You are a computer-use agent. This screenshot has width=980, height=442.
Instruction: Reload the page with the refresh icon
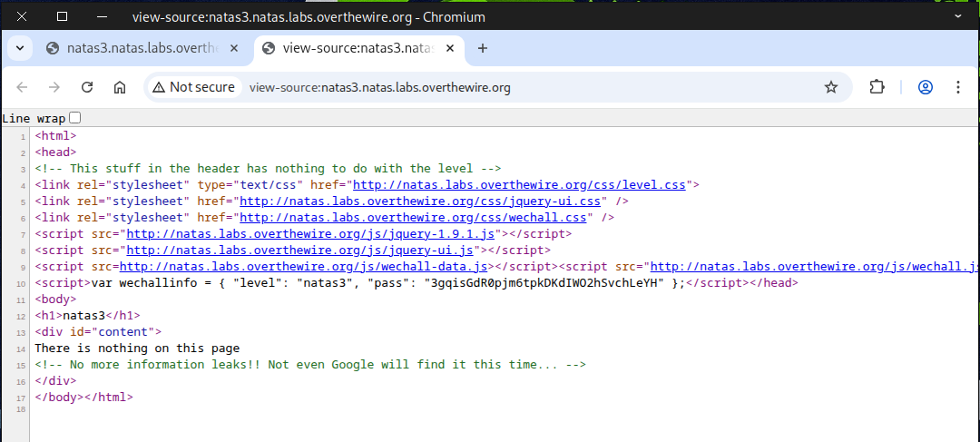[x=87, y=87]
